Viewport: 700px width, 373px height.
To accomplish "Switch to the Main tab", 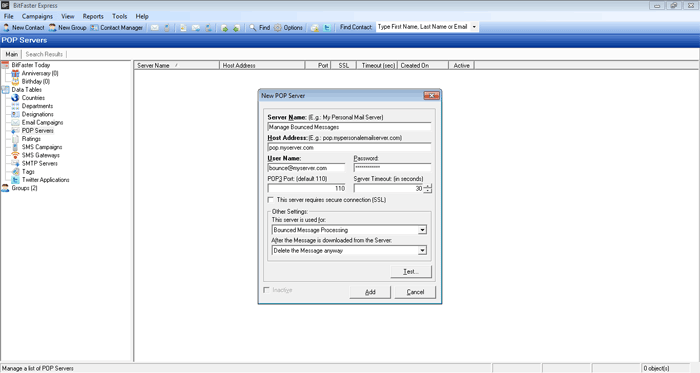I will coord(12,54).
